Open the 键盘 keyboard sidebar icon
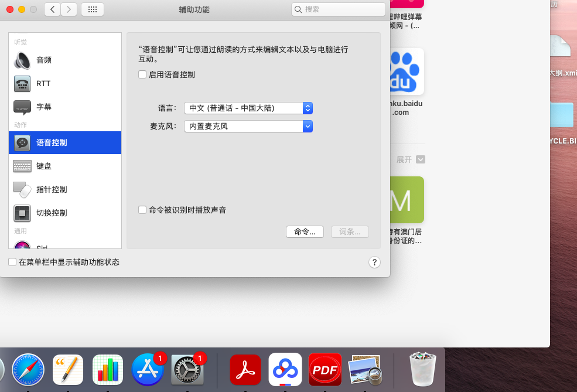 click(x=22, y=166)
